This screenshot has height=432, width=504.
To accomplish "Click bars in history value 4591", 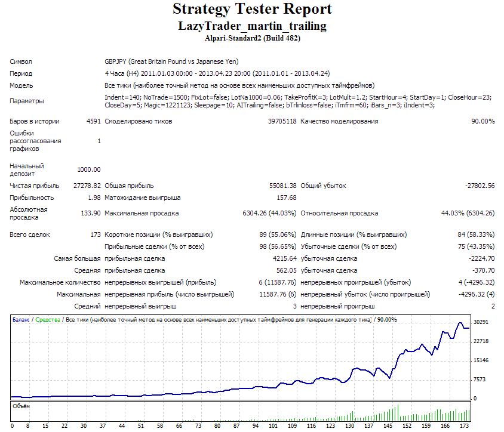I will tap(94, 121).
